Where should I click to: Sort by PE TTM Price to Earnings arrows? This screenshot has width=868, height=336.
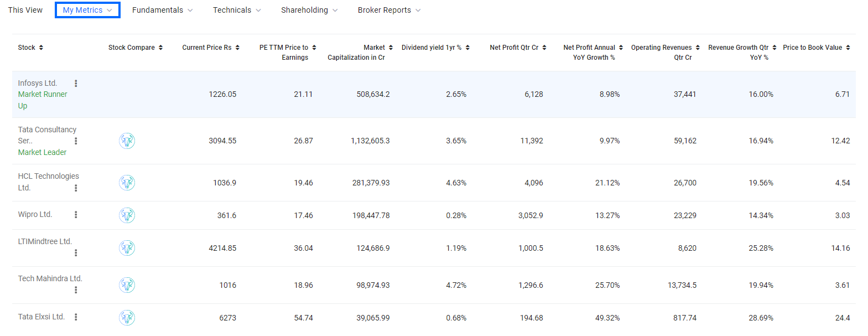pyautogui.click(x=314, y=48)
